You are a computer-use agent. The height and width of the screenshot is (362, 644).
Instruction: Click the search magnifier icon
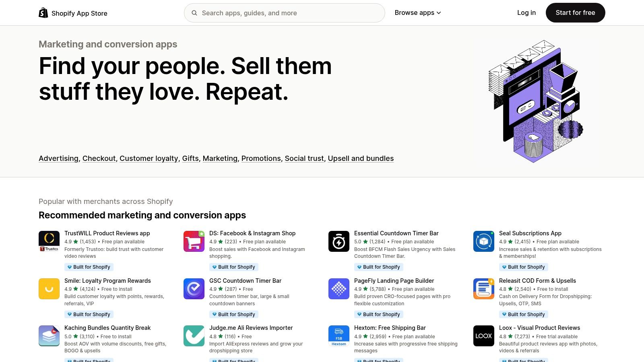point(195,13)
